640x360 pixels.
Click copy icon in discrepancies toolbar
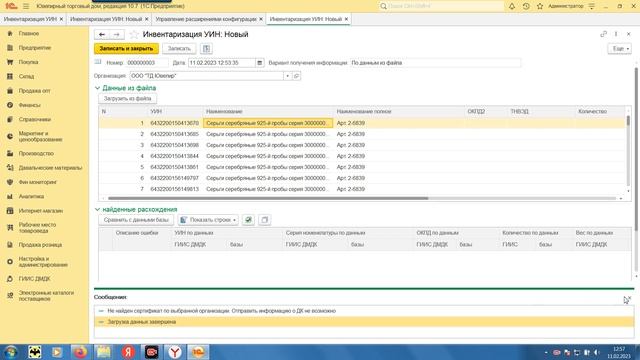pyautogui.click(x=264, y=220)
